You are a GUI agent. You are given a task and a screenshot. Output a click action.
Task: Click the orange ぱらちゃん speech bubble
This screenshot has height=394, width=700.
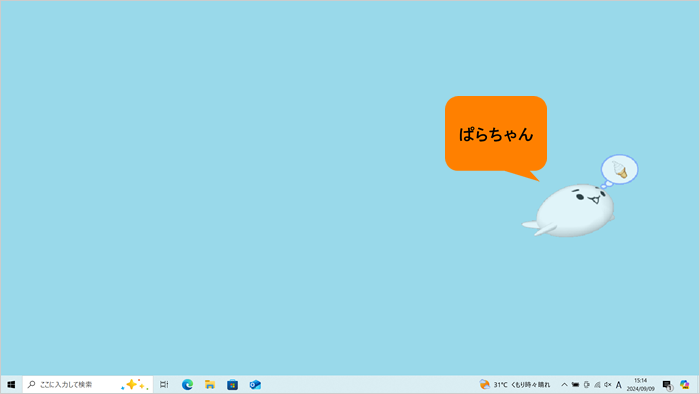coord(496,134)
